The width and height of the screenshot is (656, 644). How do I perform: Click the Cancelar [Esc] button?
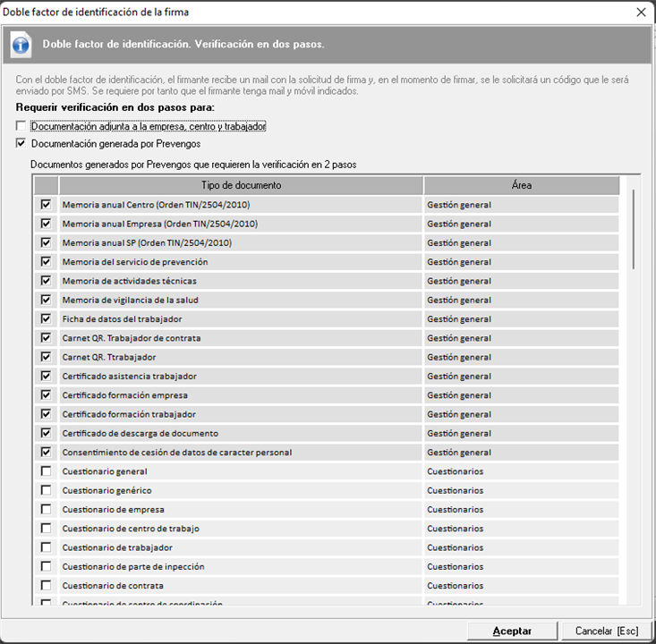coord(607,631)
